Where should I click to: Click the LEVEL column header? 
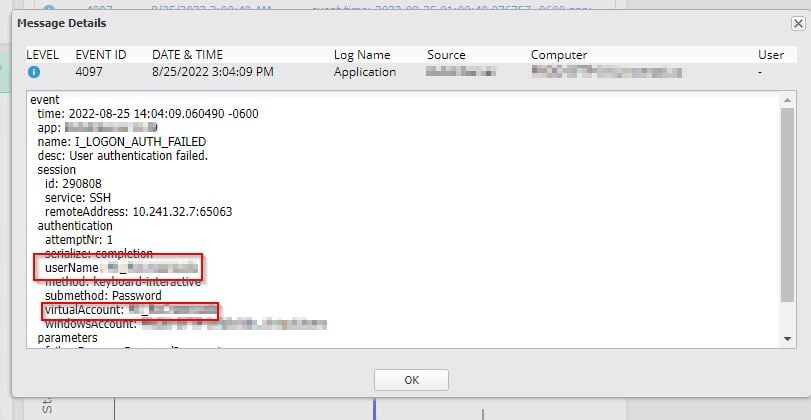(42, 55)
